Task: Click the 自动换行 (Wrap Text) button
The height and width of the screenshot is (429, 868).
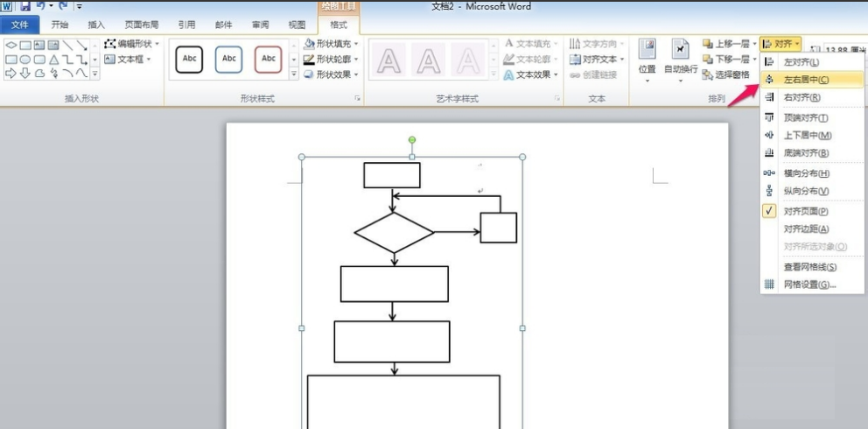Action: [x=681, y=60]
